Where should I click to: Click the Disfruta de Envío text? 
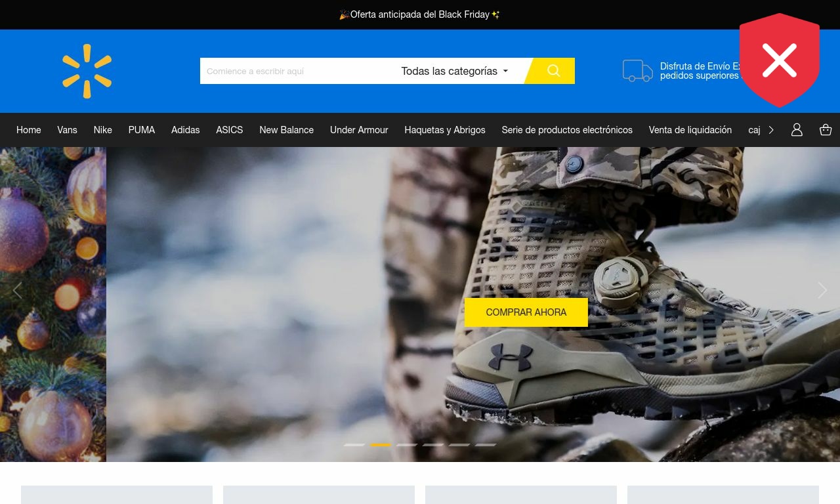[700, 71]
